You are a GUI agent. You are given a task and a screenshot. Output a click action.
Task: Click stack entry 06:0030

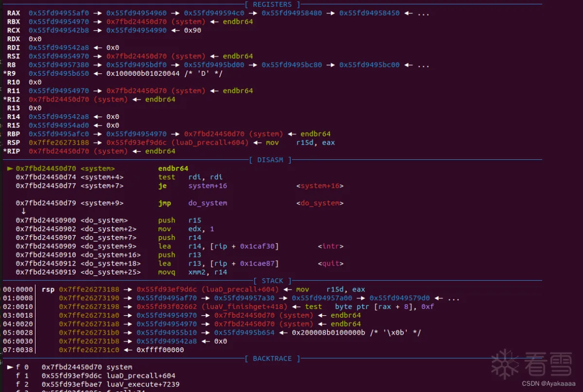click(x=18, y=341)
